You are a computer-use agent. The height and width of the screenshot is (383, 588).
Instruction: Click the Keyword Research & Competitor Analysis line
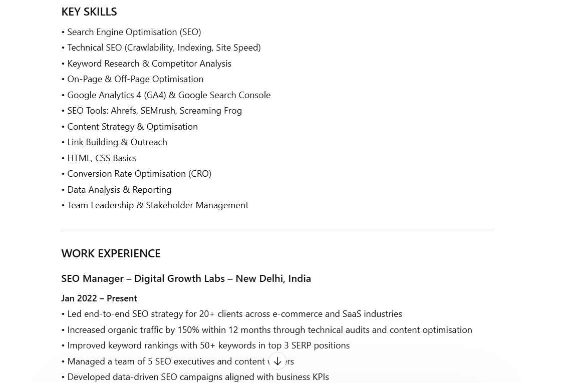149,64
